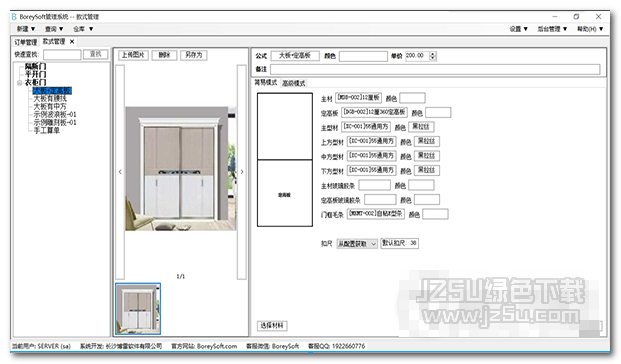Click the BoreySoft logo in the title bar
Image resolution: width=621 pixels, height=364 pixels.
tap(14, 17)
